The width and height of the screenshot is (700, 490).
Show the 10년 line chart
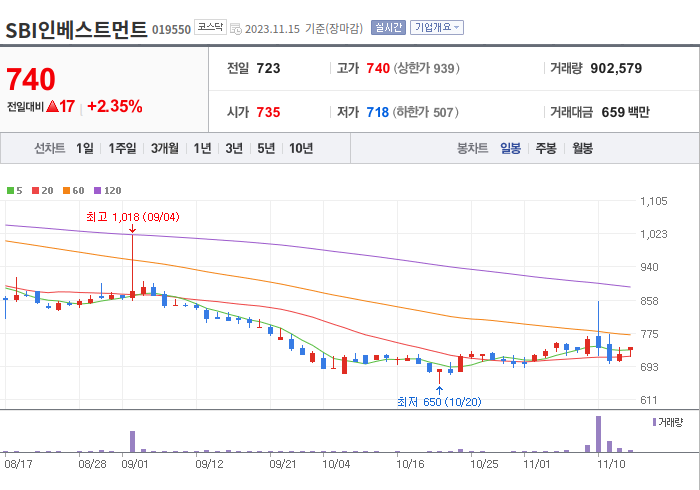(301, 148)
